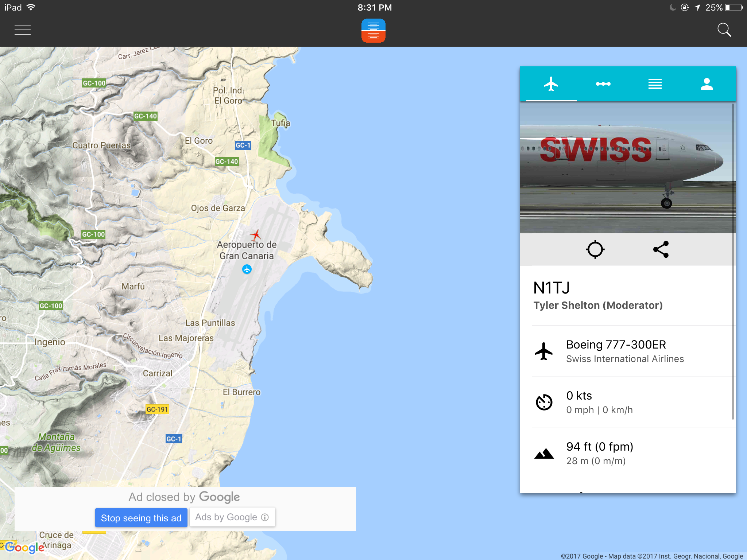Tap the Swiss 777 aircraft photo
The width and height of the screenshot is (747, 560).
626,168
